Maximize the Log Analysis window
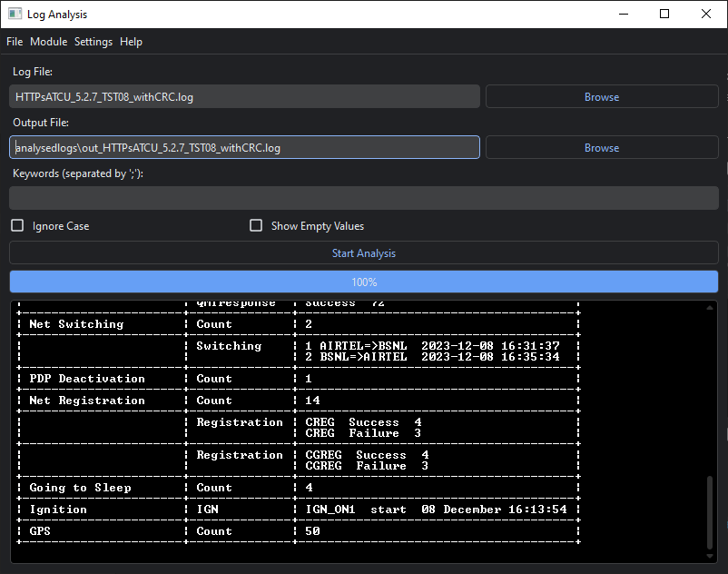The width and height of the screenshot is (728, 574). (x=664, y=14)
